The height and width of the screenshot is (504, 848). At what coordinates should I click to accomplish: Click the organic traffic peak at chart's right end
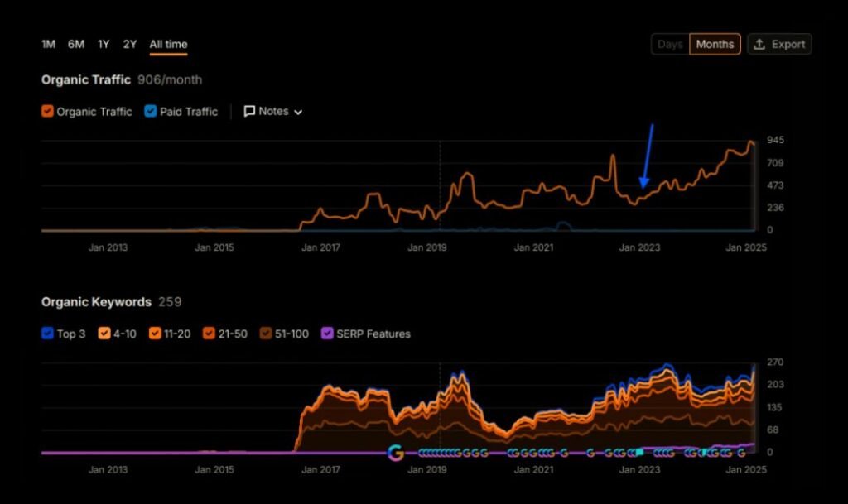[x=750, y=142]
